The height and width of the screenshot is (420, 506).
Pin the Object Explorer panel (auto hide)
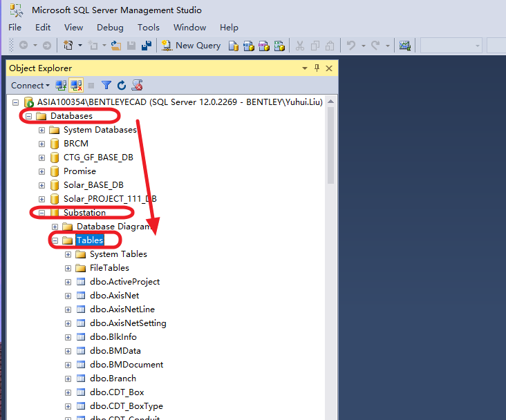[x=317, y=68]
